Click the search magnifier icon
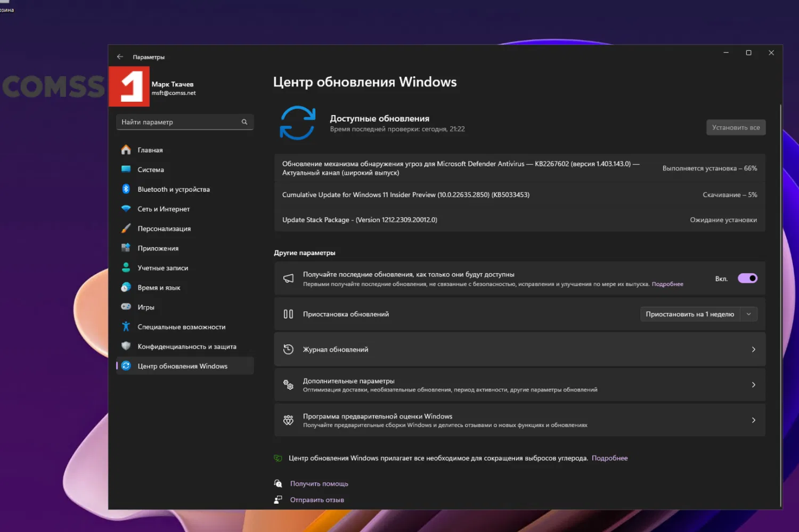The height and width of the screenshot is (532, 799). point(244,122)
